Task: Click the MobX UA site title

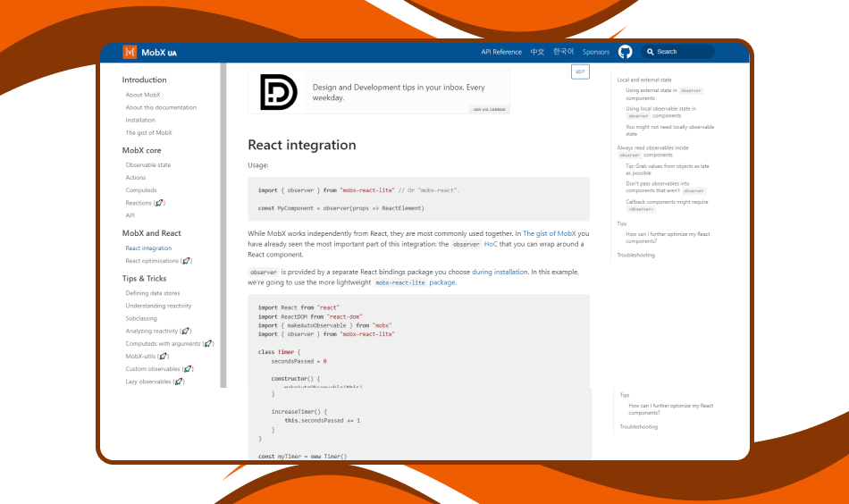Action: pos(159,53)
